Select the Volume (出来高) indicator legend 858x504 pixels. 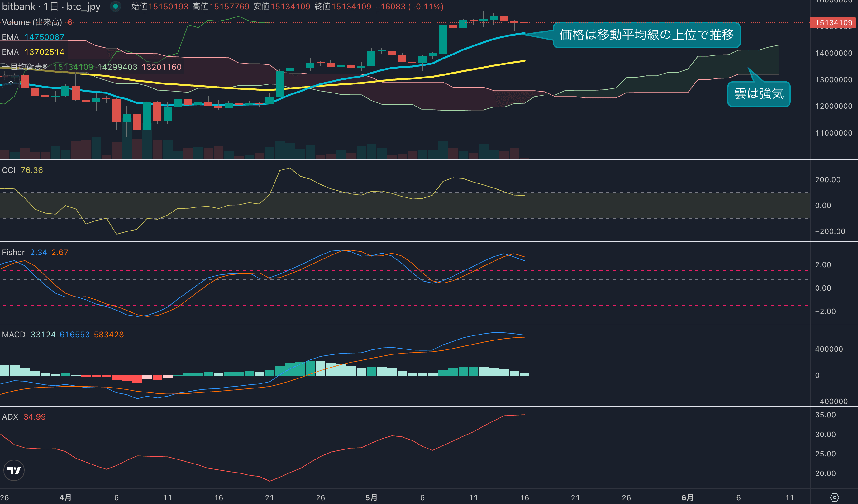tap(32, 22)
